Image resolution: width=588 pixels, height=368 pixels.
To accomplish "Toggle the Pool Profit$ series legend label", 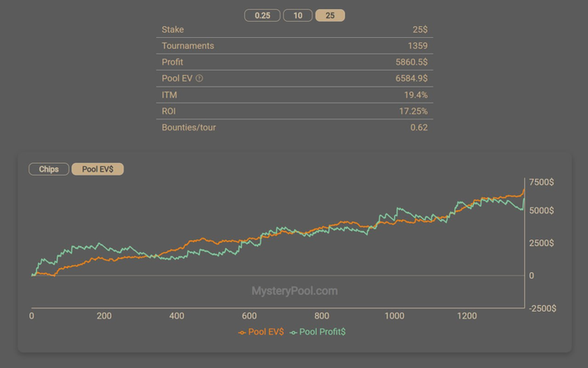I will (x=322, y=333).
